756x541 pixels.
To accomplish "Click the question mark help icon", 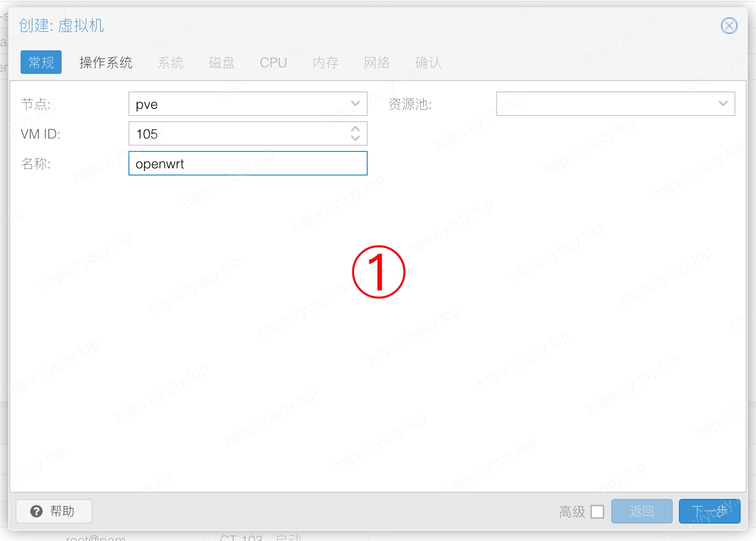I will [36, 511].
